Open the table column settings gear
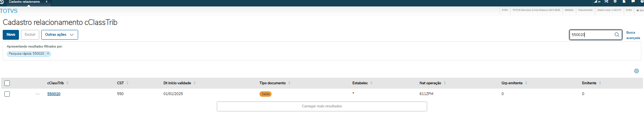This screenshot has height=128, width=644. tap(637, 71)
